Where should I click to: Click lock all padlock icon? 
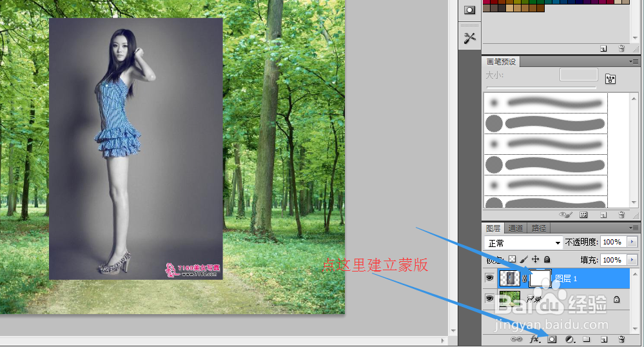[x=547, y=259]
